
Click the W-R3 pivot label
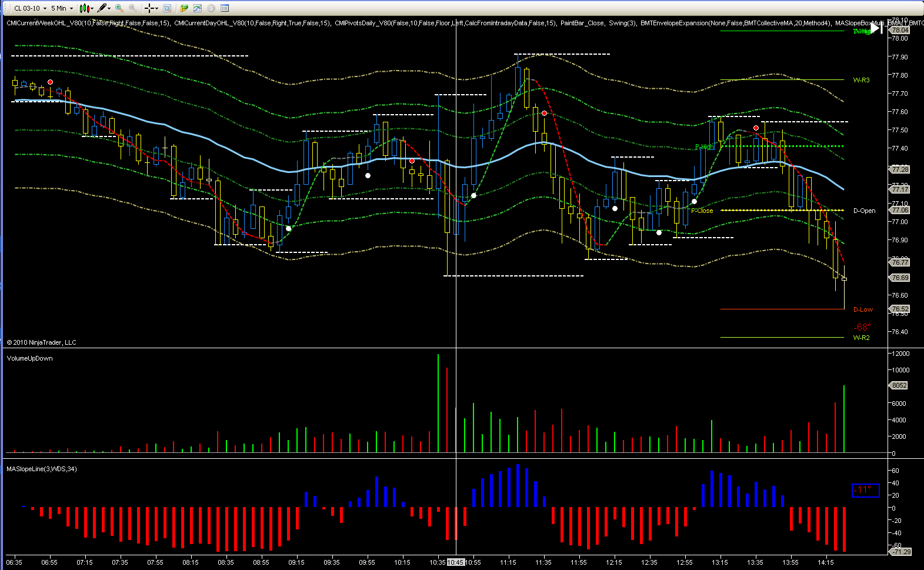(x=861, y=80)
